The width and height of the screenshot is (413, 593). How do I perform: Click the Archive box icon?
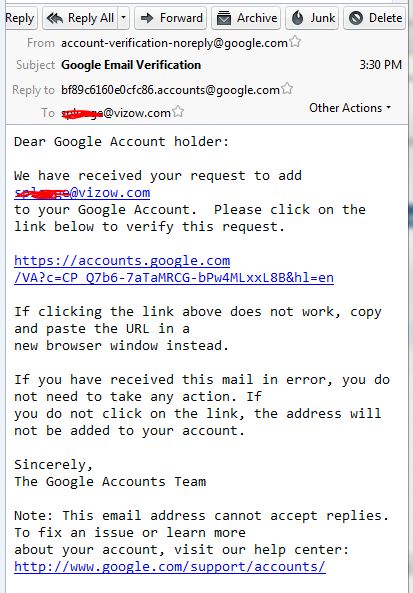(x=224, y=18)
